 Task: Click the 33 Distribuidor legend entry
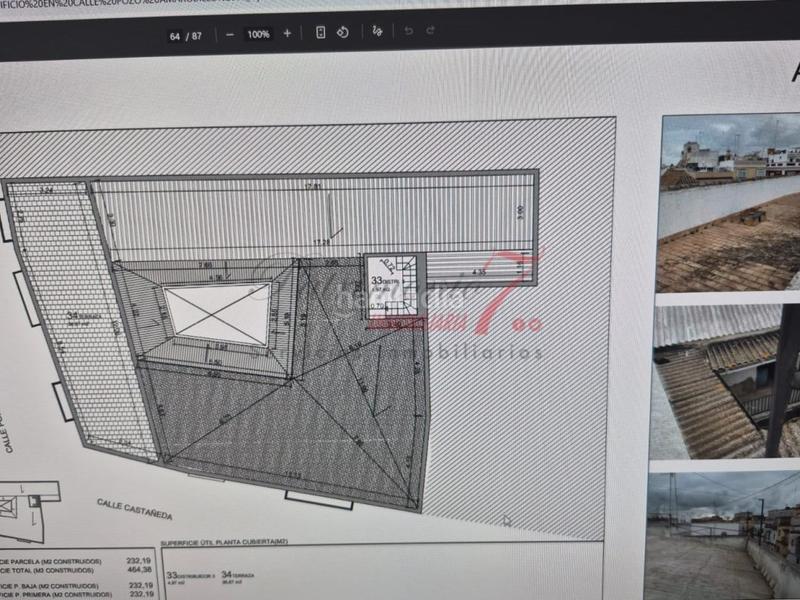(x=190, y=577)
